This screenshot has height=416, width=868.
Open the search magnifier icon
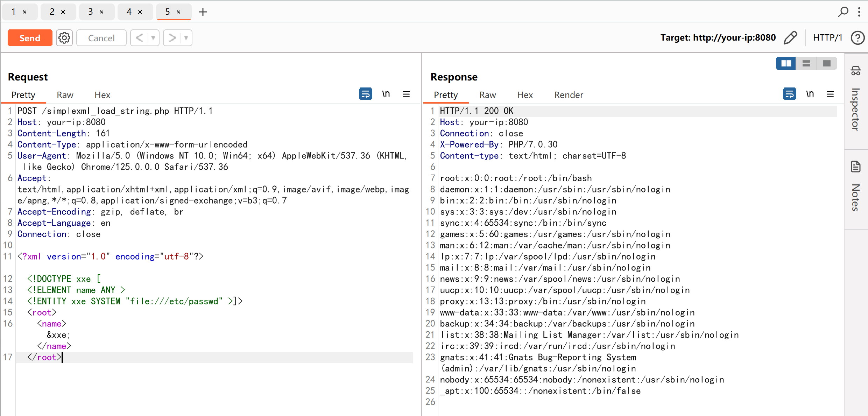point(843,12)
